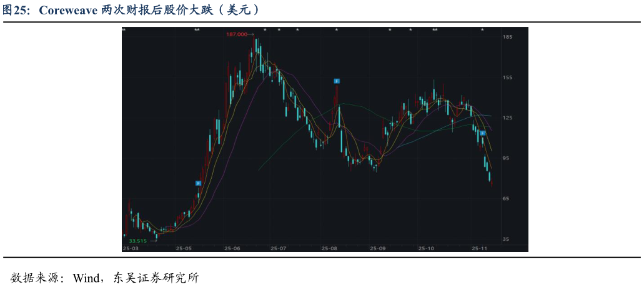Click the 25-11 date axis label
644x287 pixels.
(479, 248)
